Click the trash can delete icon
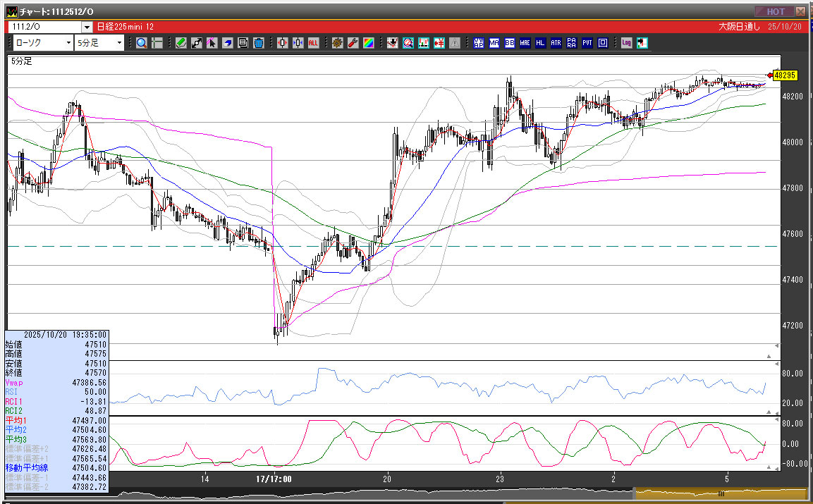Screen dimensions: 813x504 click(x=259, y=43)
